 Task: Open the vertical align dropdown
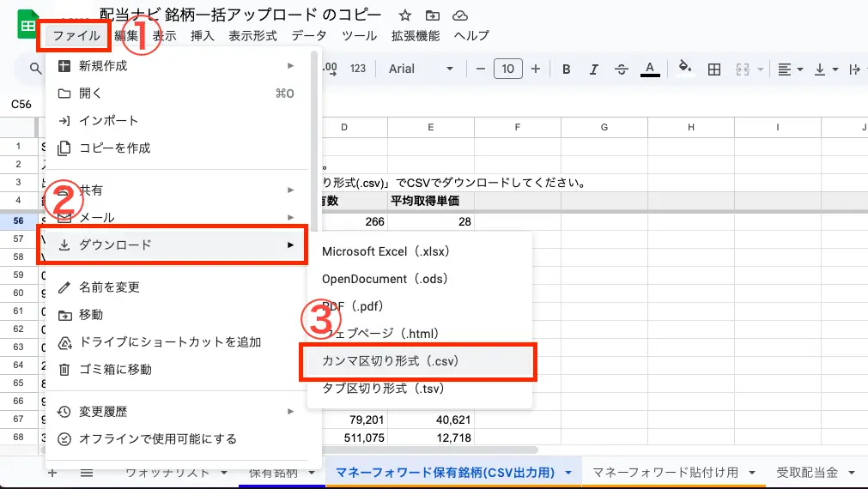[x=826, y=69]
